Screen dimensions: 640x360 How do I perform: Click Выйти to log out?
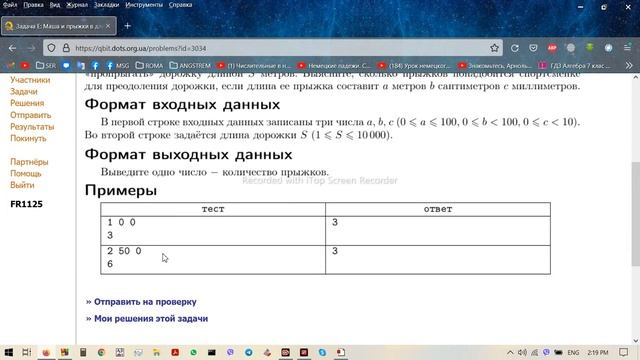click(22, 185)
